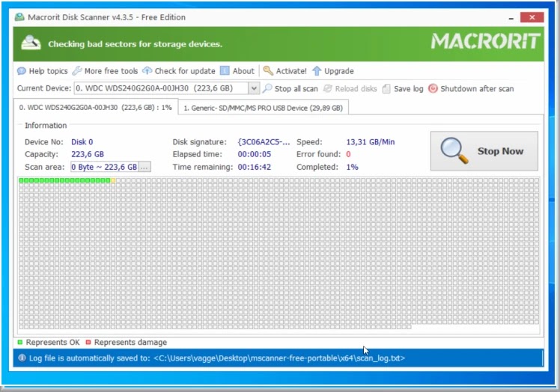The image size is (560, 392).
Task: Select the WDC WDS240G2G0A disk tab
Action: tap(95, 107)
